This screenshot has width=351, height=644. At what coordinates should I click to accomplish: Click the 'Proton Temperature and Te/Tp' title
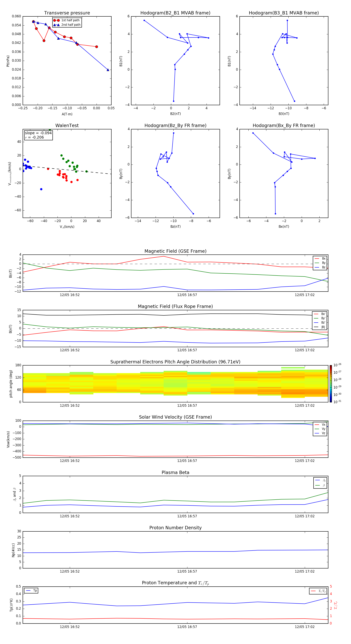tap(175, 583)
